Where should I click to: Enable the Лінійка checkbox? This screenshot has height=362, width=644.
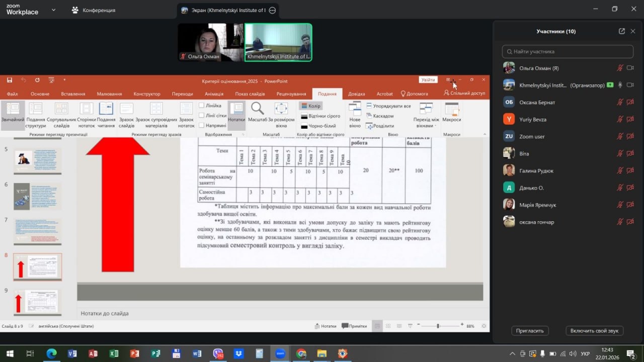(x=202, y=106)
